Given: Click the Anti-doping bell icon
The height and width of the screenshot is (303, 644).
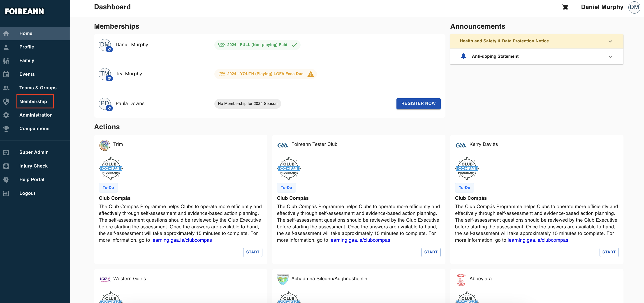Looking at the screenshot, I should pos(463,56).
